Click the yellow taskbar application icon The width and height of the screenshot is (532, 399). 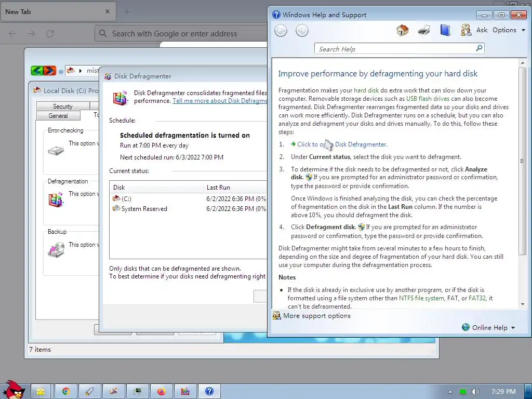click(41, 392)
